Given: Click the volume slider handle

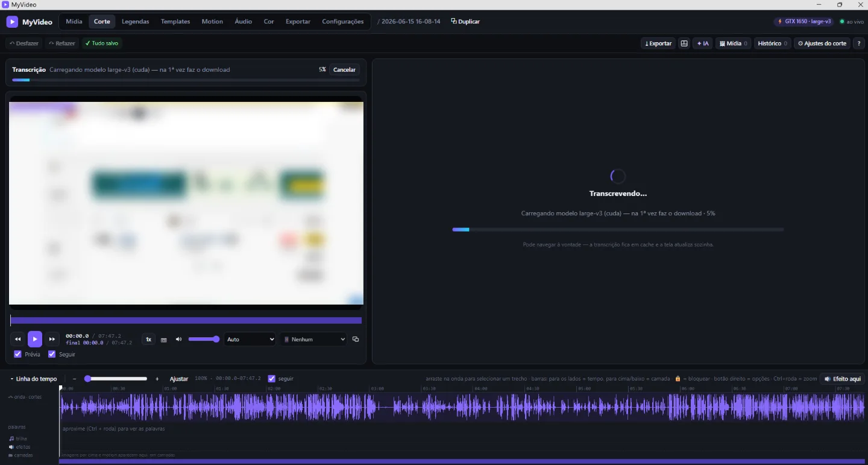Looking at the screenshot, I should pyautogui.click(x=216, y=339).
